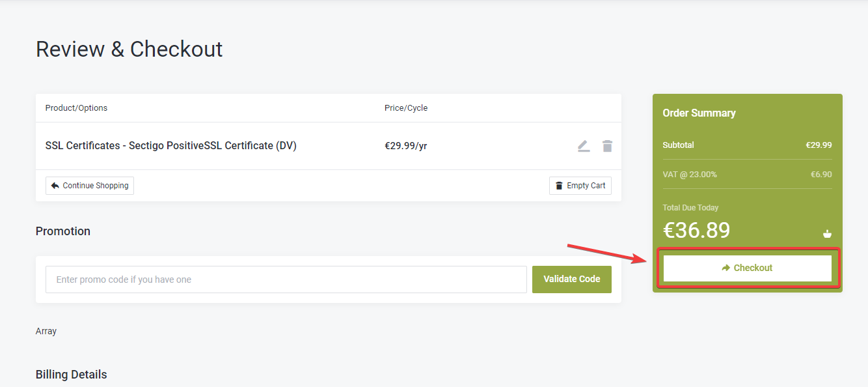
Task: Click the Price/Cycle column header
Action: pyautogui.click(x=406, y=108)
